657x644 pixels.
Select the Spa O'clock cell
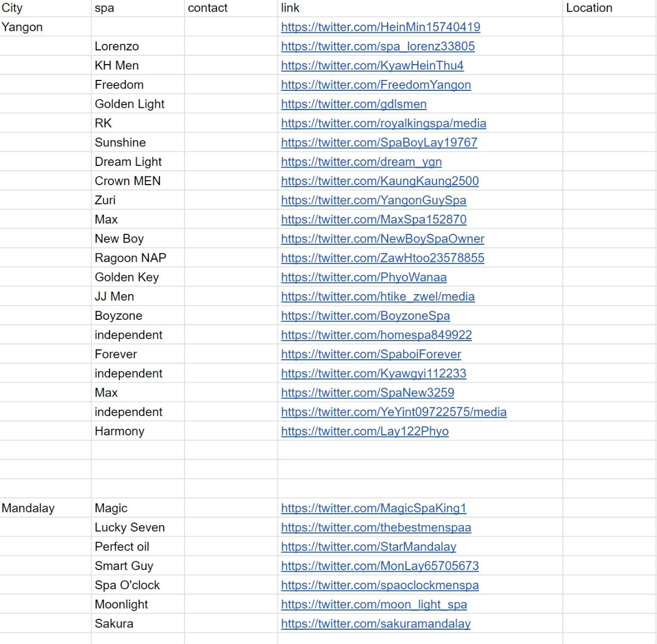(x=138, y=585)
